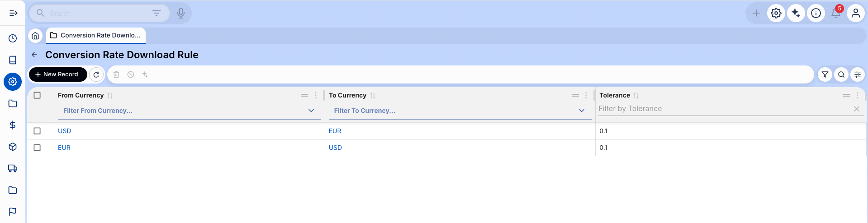Open the notifications bell
Viewport: 868px width, 223px height.
[x=835, y=13]
